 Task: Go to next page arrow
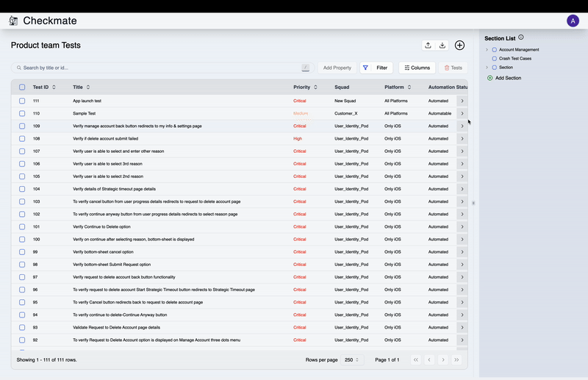pyautogui.click(x=443, y=359)
